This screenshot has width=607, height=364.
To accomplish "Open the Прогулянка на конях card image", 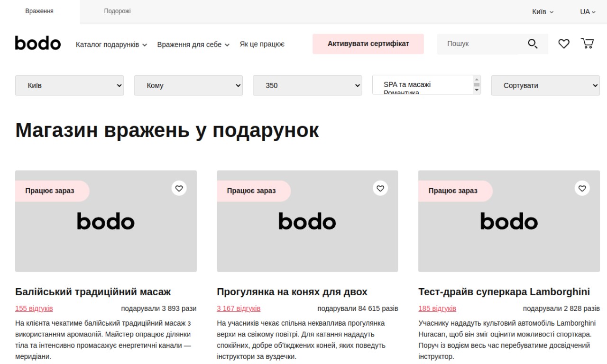I will click(307, 221).
